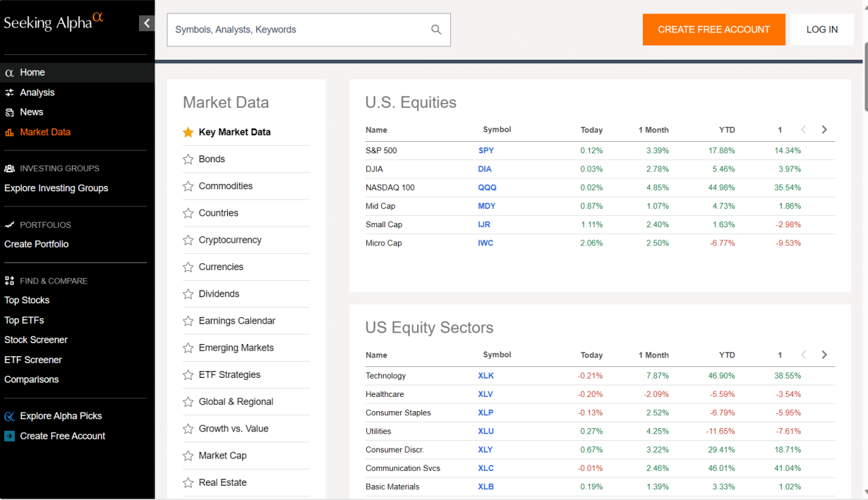Click the Seeking Alpha logo

(x=54, y=22)
